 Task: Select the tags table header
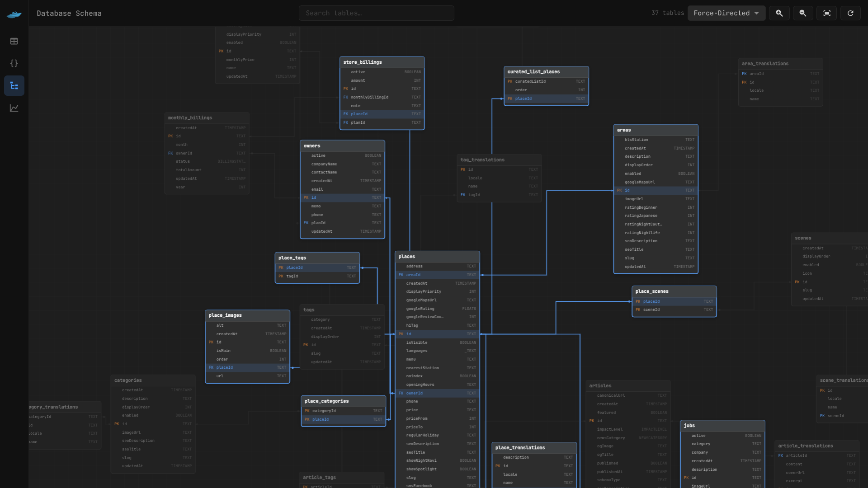[342, 310]
